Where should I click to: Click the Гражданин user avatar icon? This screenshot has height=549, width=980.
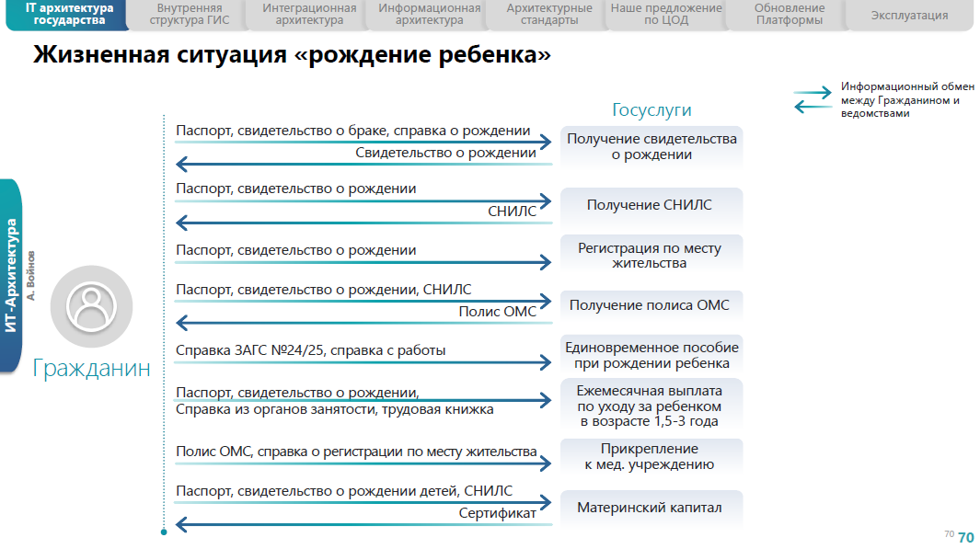91,306
